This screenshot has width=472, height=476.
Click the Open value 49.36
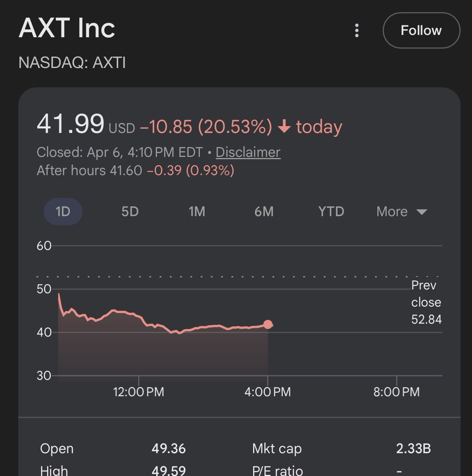coord(169,449)
